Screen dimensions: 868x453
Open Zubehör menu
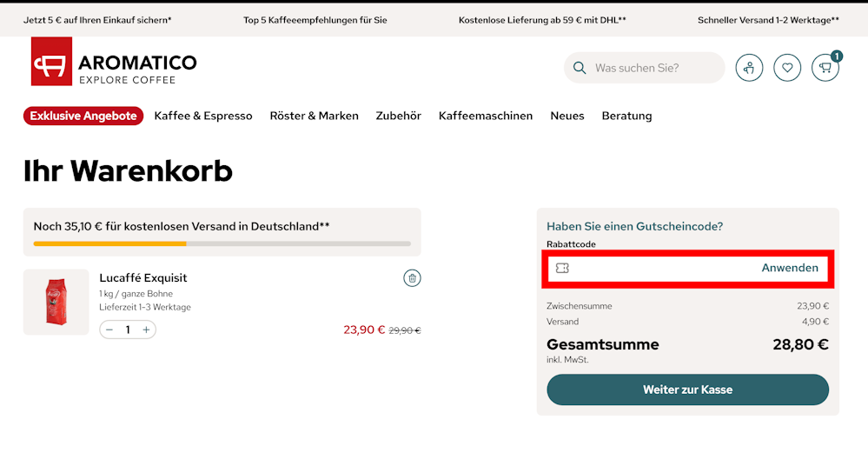399,116
